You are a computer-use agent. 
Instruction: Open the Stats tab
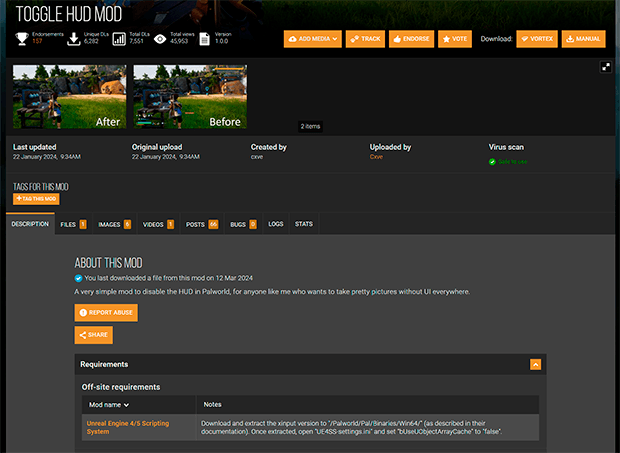(x=304, y=224)
